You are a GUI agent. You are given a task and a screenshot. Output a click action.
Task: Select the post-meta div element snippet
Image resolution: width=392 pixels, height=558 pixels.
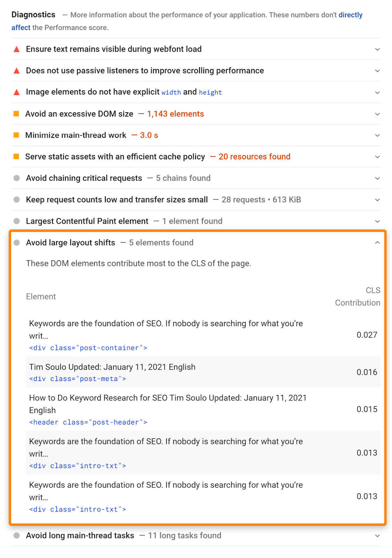(78, 379)
